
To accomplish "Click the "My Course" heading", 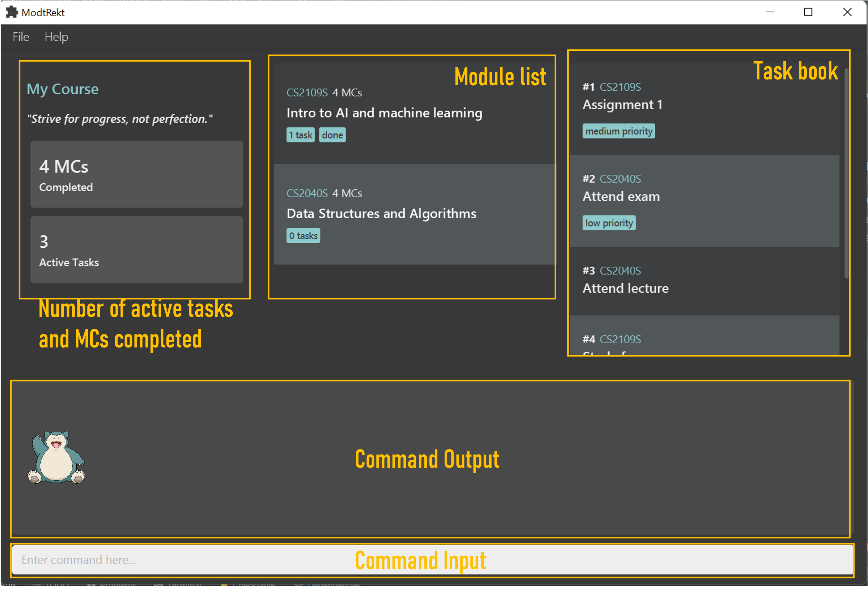I will [x=63, y=90].
